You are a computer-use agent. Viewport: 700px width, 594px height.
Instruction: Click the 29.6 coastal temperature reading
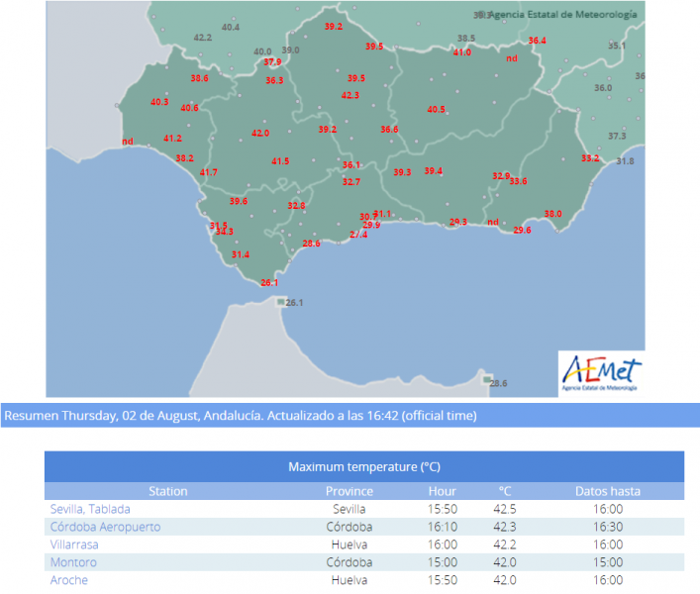pos(522,231)
